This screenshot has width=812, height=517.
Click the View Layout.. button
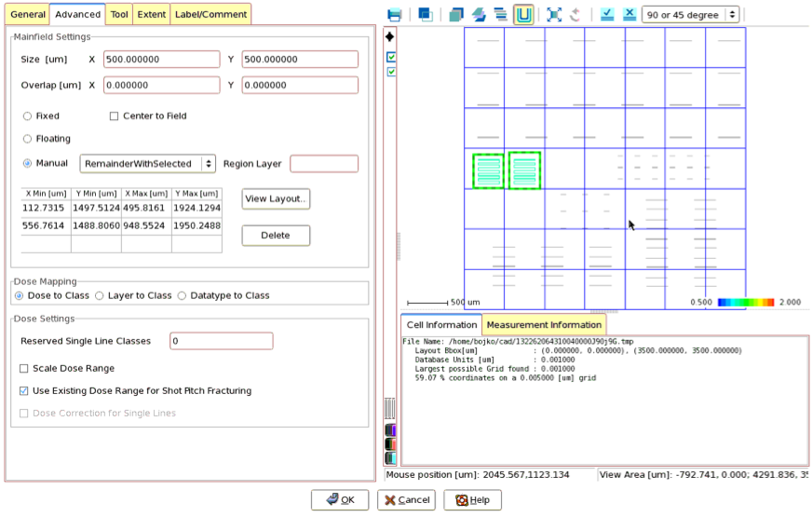[276, 199]
